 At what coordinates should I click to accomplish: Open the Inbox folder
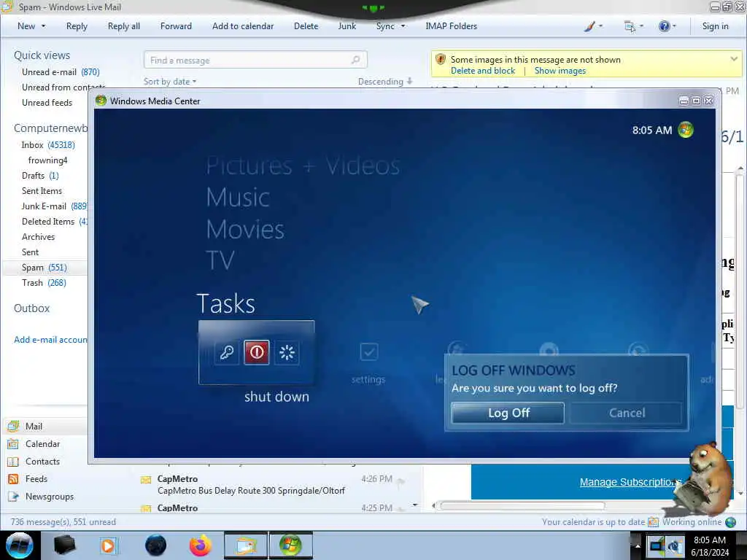(x=47, y=145)
